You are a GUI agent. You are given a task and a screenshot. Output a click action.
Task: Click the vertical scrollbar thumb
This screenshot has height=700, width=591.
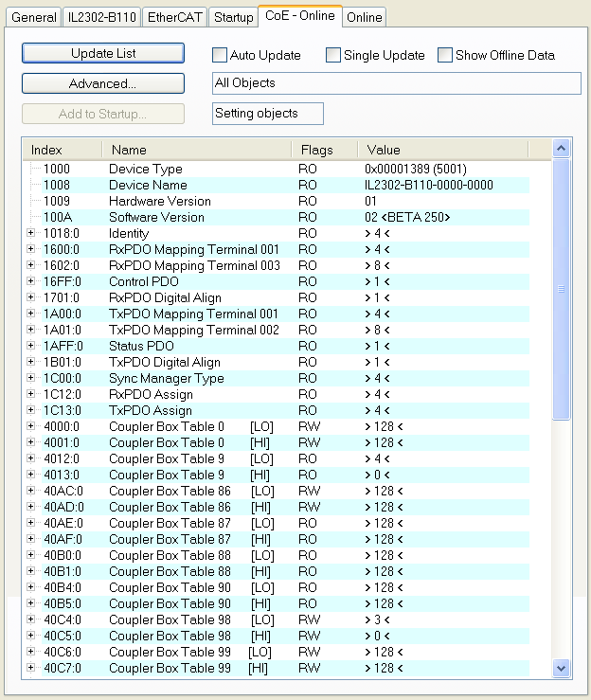point(561,288)
